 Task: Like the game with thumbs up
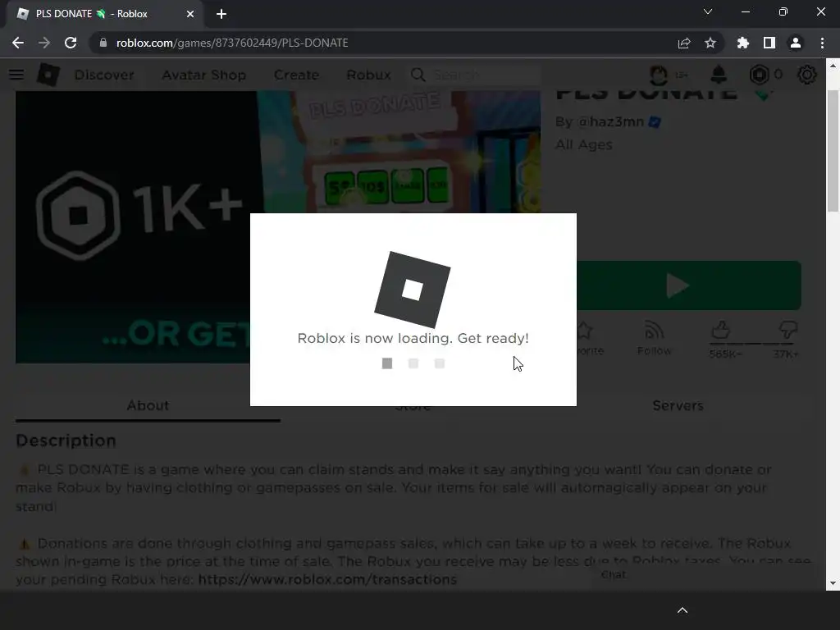tap(721, 330)
